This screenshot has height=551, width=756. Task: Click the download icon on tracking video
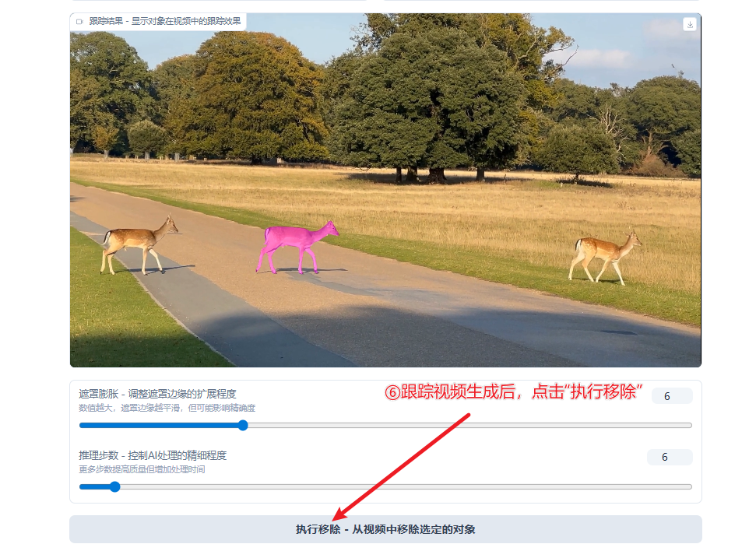tap(690, 24)
